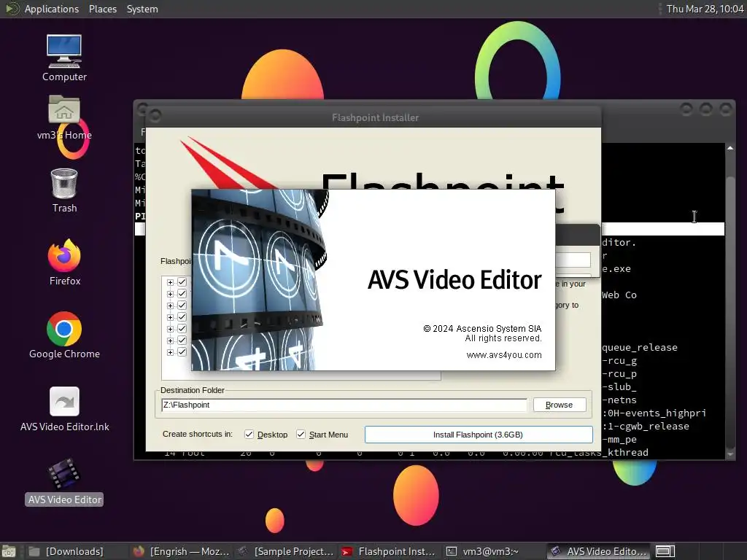Uncheck the topmost component checkbox in the tree

182,282
